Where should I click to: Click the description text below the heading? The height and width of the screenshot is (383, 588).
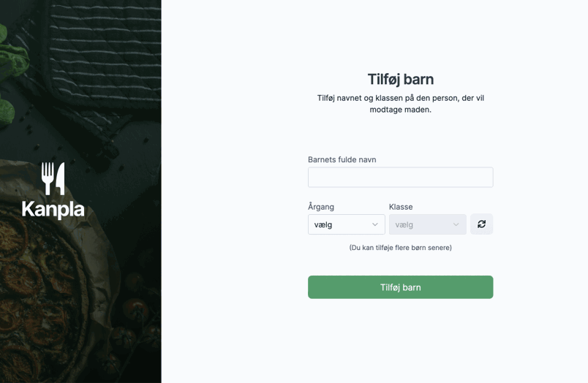[400, 104]
